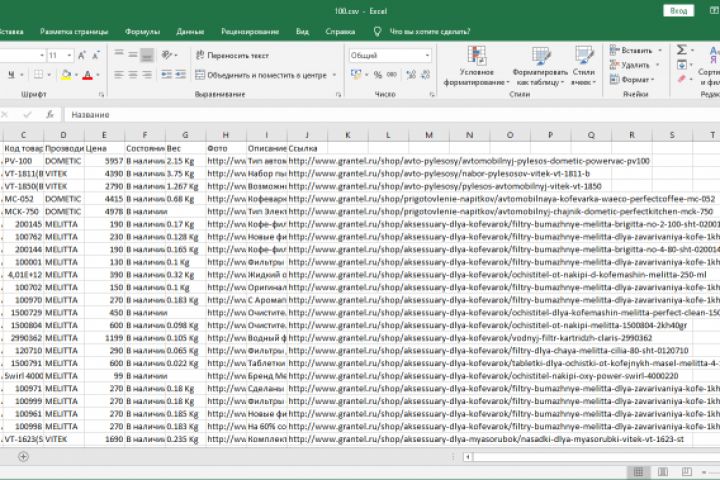The height and width of the screenshot is (480, 720).
Task: Click Объединить и поместить в центре
Action: [x=261, y=75]
